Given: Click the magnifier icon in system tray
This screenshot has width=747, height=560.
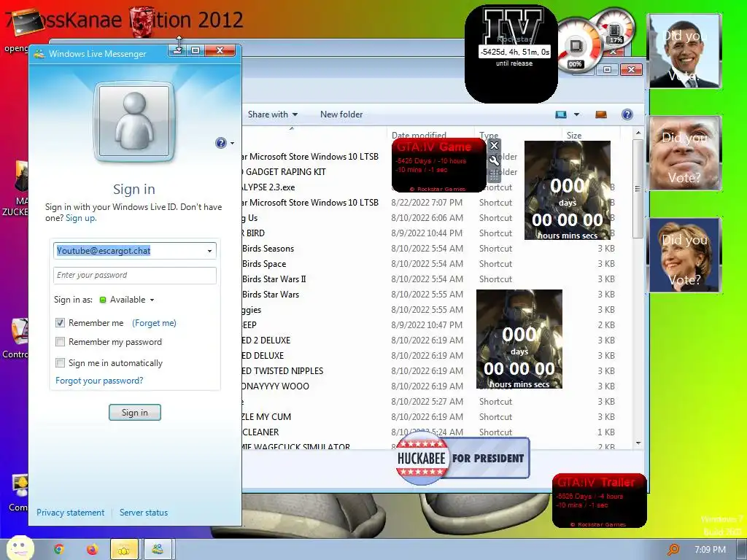Looking at the screenshot, I should (673, 550).
